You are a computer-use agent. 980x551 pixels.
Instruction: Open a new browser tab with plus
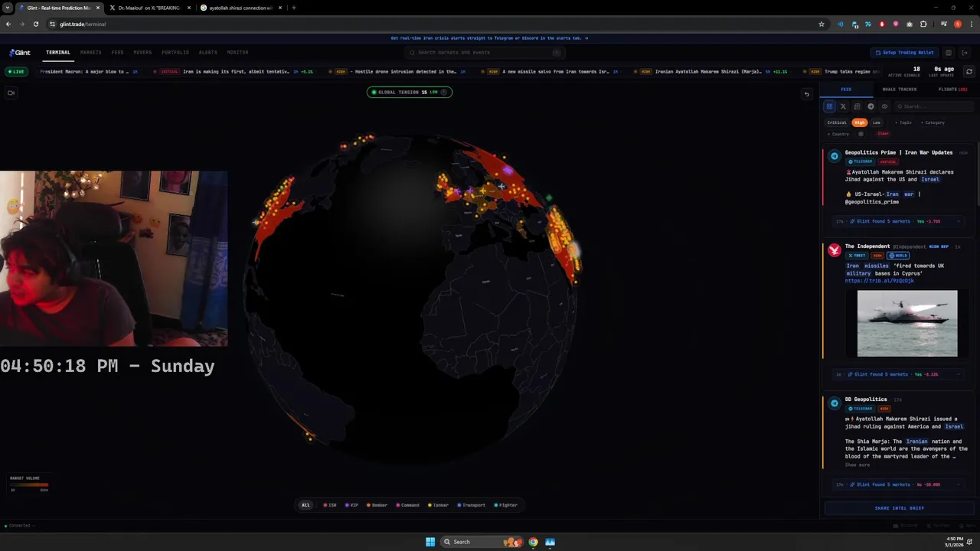294,8
